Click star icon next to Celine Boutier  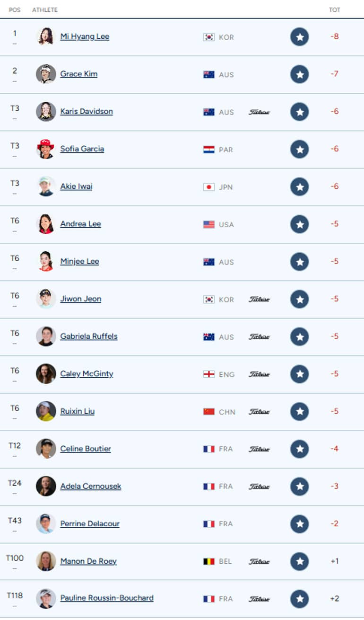[299, 449]
